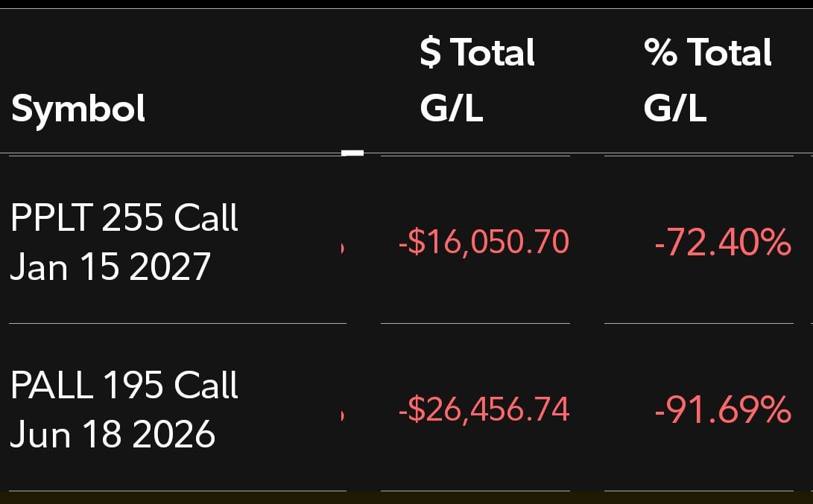Sort positions by the Symbol column header
This screenshot has width=813, height=504.
click(78, 109)
